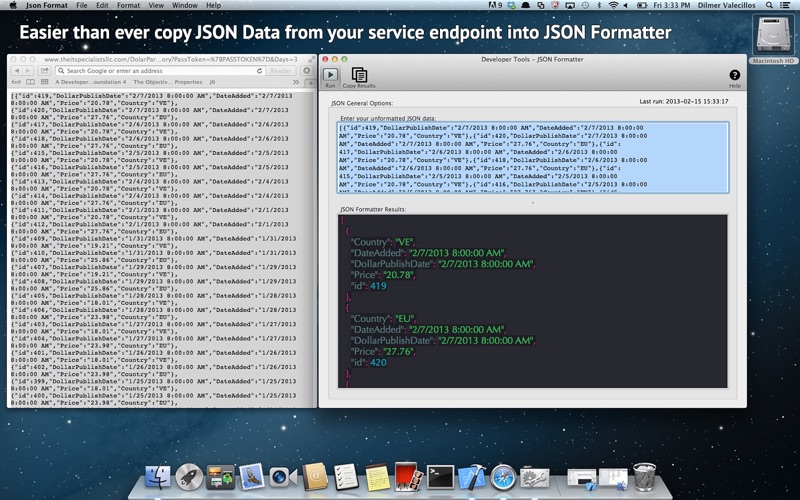
Task: Open the Apple menu
Action: 13,5
